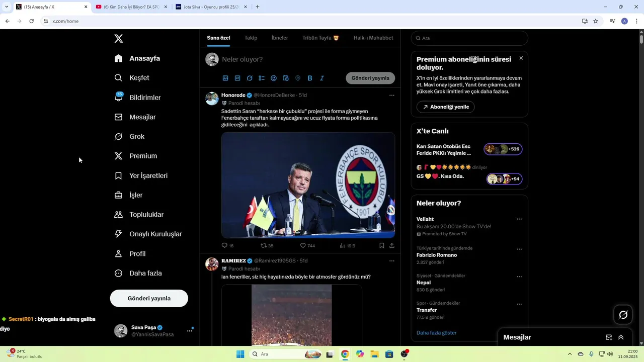The height and width of the screenshot is (362, 644).
Task: Open options for the Nepal trend
Action: click(x=519, y=277)
